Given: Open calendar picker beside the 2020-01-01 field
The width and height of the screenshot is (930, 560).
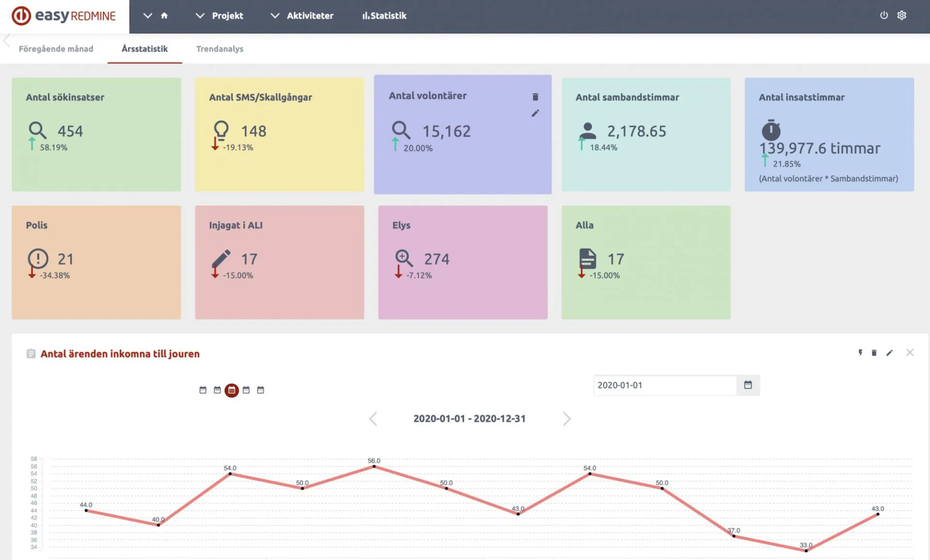Looking at the screenshot, I should (748, 385).
